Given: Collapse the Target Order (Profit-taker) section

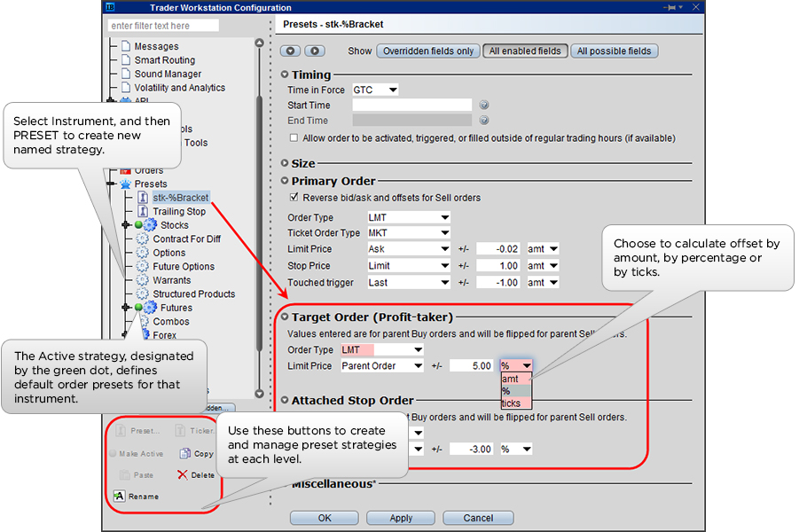Looking at the screenshot, I should (285, 317).
